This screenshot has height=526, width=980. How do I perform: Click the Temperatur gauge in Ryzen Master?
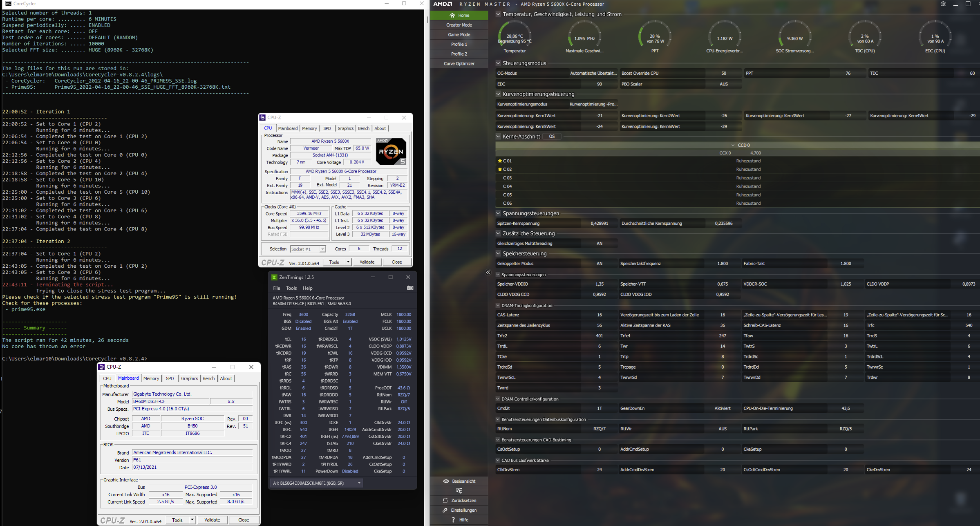click(x=515, y=37)
